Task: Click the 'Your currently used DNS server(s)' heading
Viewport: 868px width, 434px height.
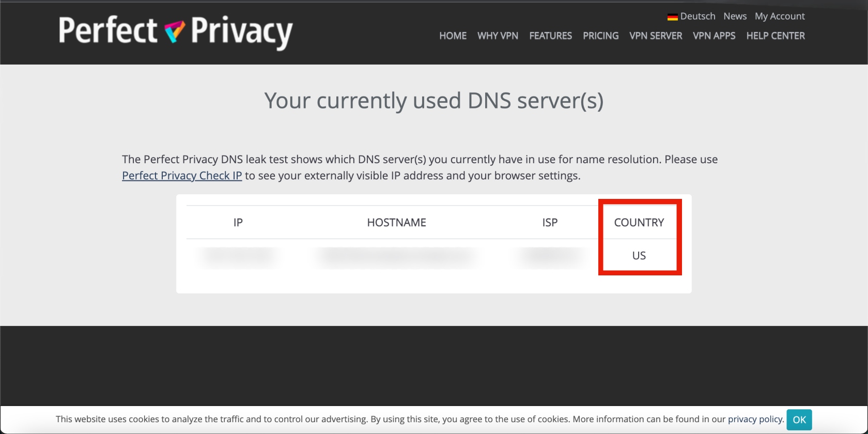Action: point(434,101)
